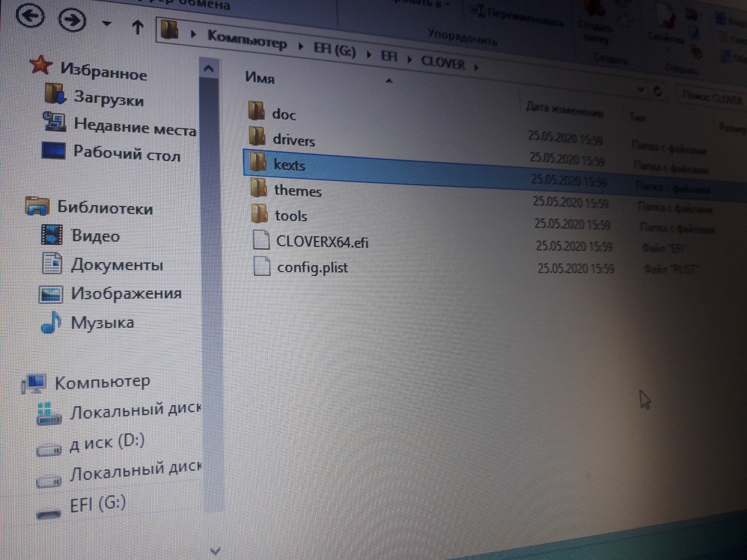Expand the arrow after the CLOVER breadcrumb

point(477,67)
